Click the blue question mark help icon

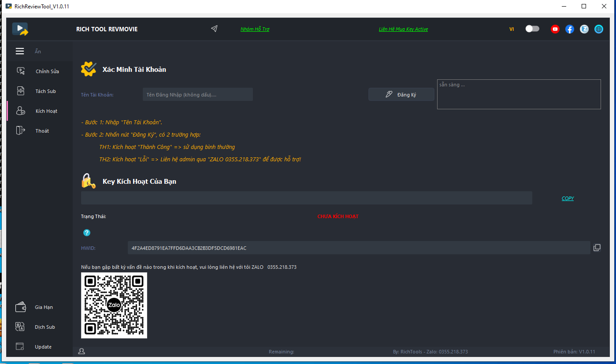pos(87,233)
